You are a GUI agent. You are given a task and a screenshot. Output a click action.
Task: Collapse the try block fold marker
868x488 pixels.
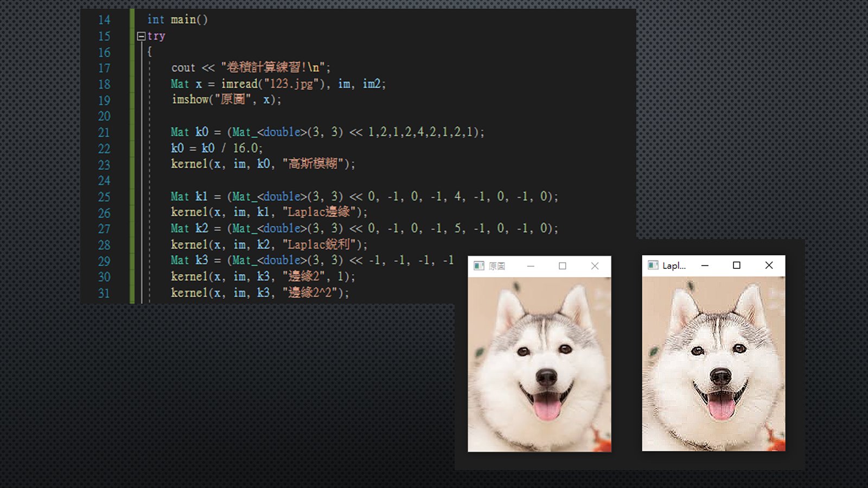pos(141,36)
